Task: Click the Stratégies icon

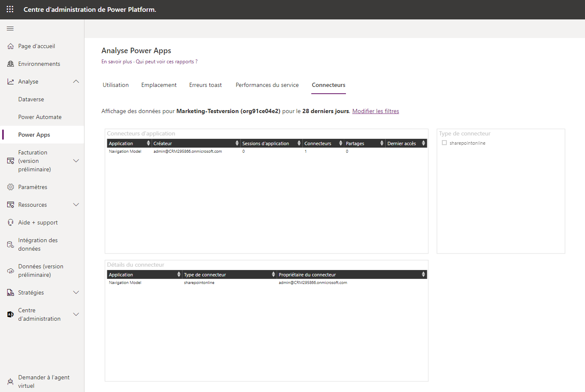Action: pyautogui.click(x=11, y=293)
